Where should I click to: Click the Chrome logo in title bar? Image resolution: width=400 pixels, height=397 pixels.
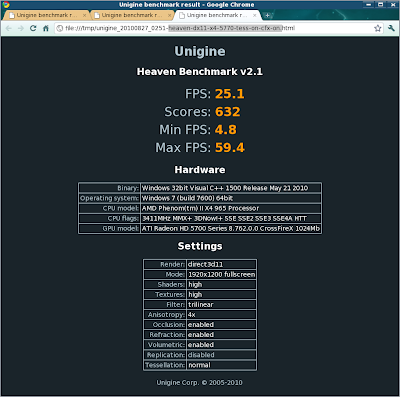pyautogui.click(x=6, y=5)
